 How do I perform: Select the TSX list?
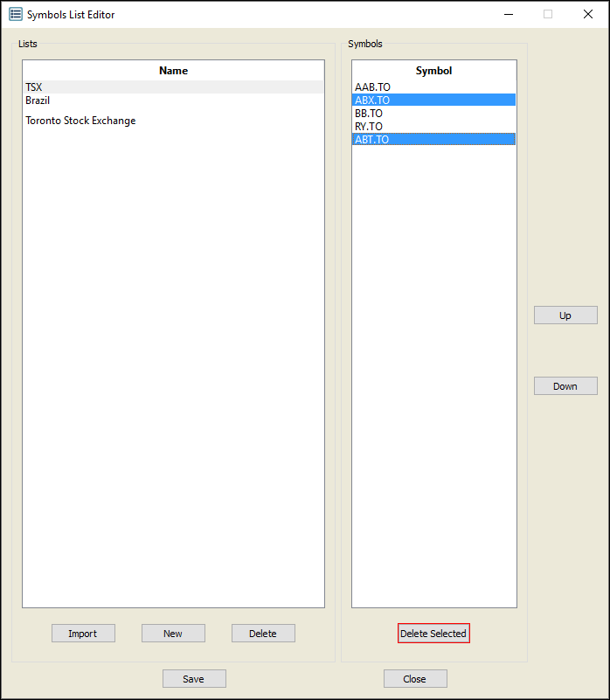34,87
